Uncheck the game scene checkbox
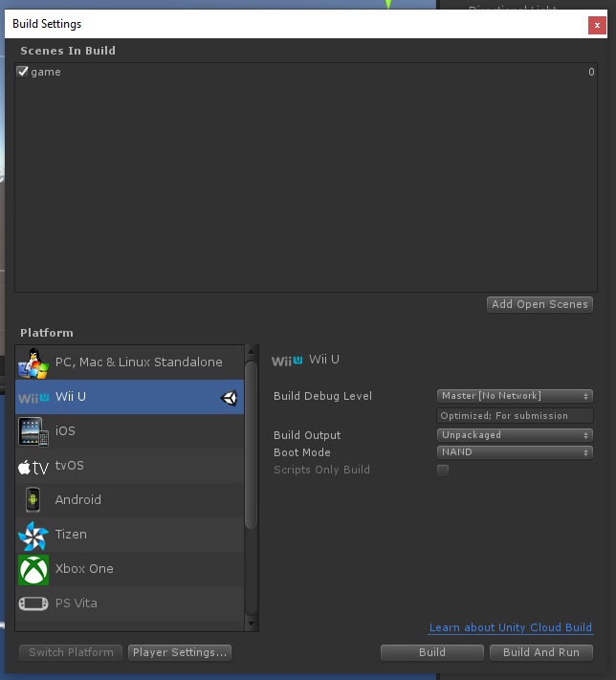 [23, 72]
